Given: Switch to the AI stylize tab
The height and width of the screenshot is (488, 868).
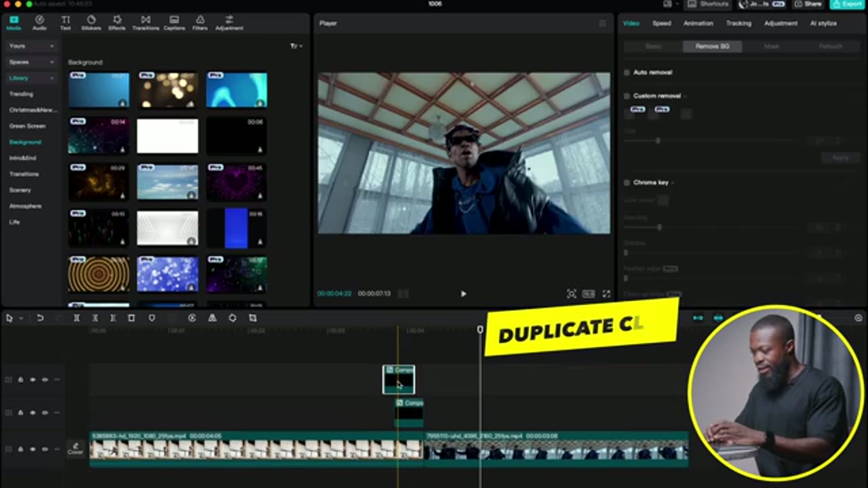Looking at the screenshot, I should point(823,23).
